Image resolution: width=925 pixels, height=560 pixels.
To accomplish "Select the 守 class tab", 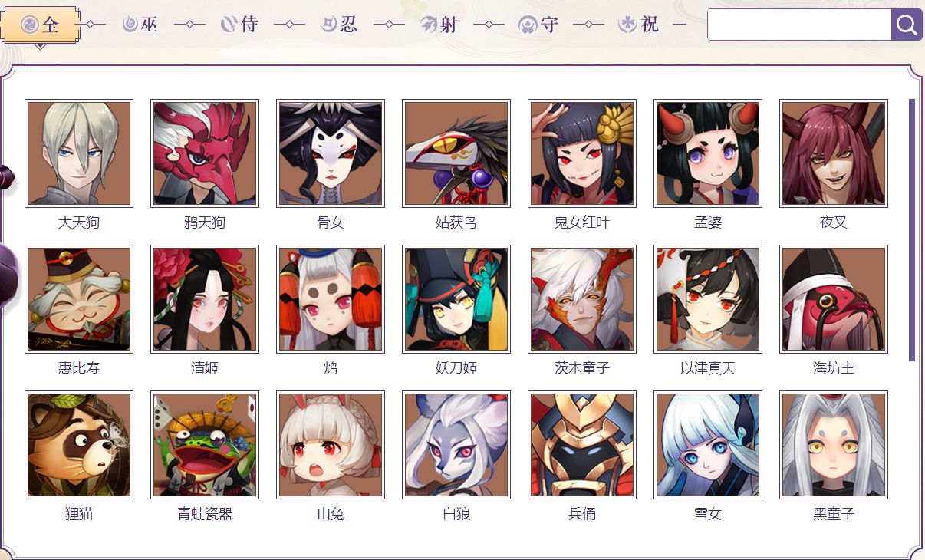I will [538, 25].
